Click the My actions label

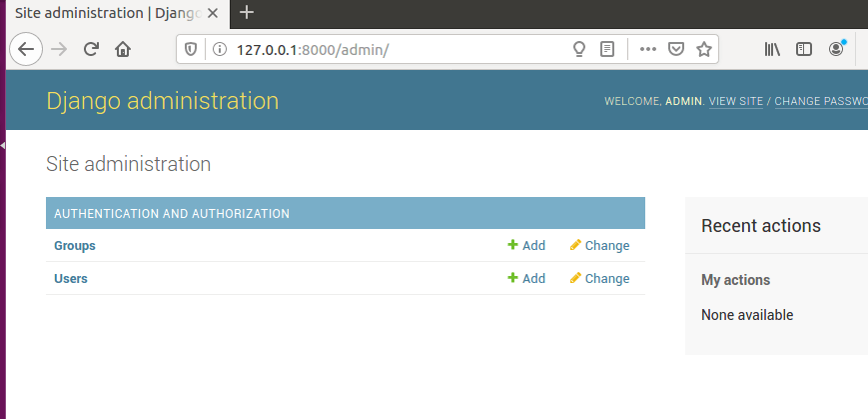point(736,280)
